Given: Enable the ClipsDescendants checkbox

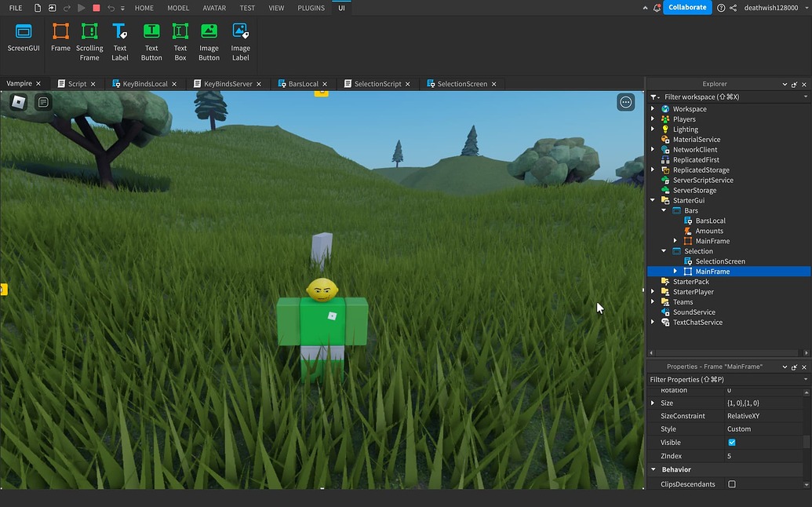Looking at the screenshot, I should click(731, 484).
